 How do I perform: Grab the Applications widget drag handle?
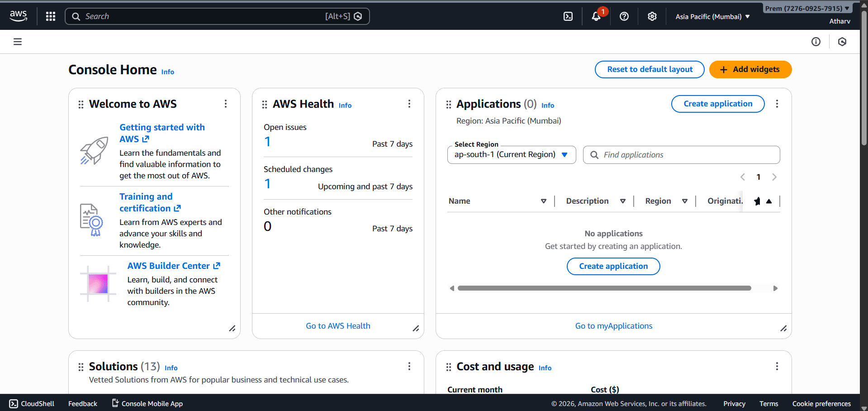[449, 105]
